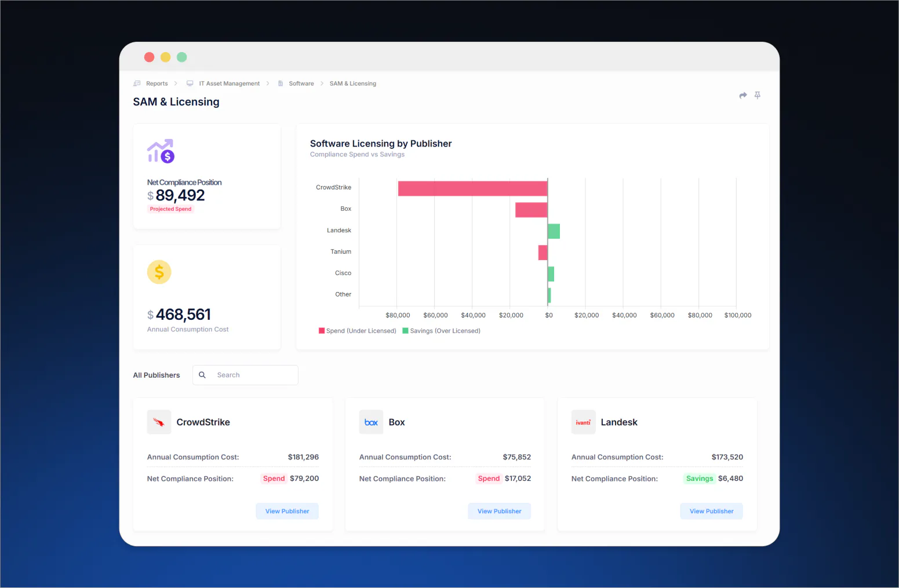This screenshot has height=588, width=899.
Task: Click the Cisco savings bar in chart
Action: coord(551,274)
